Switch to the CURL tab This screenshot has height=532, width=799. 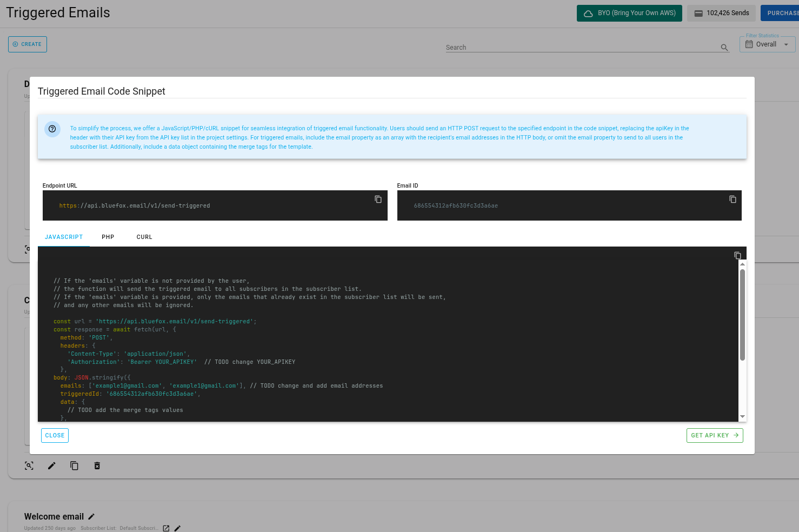tap(144, 237)
